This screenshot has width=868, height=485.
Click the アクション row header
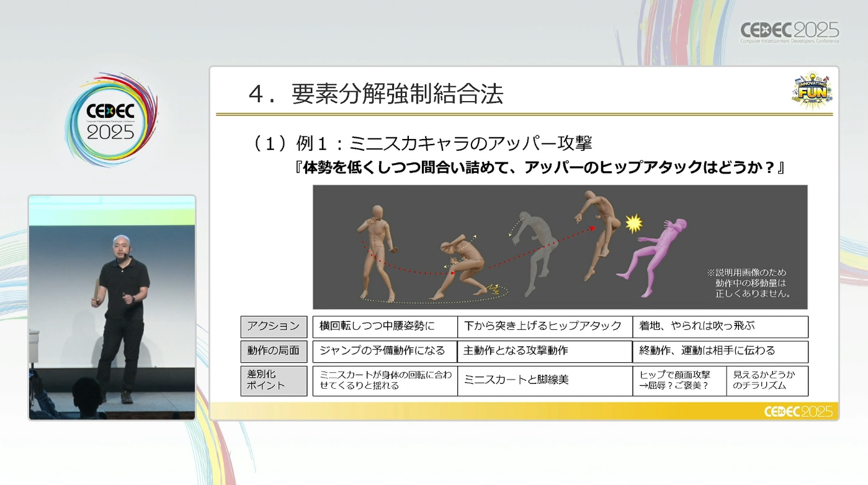[274, 326]
